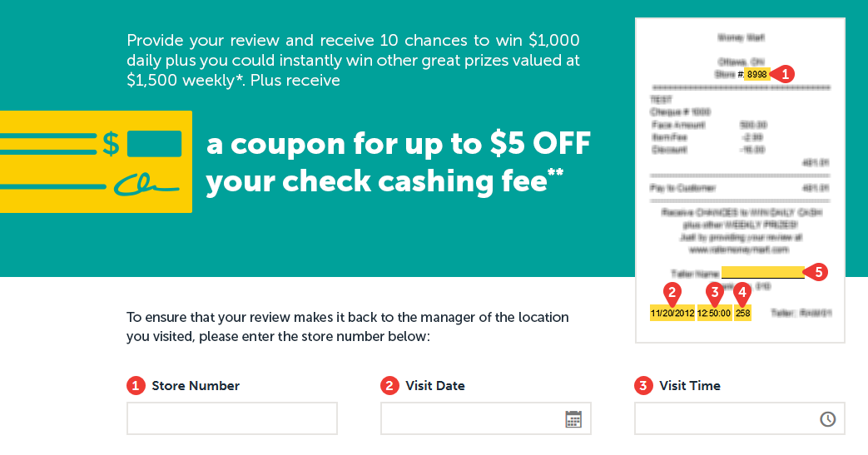Click the highlighted time 12:50:00 on receipt
The height and width of the screenshot is (455, 868).
pyautogui.click(x=714, y=314)
